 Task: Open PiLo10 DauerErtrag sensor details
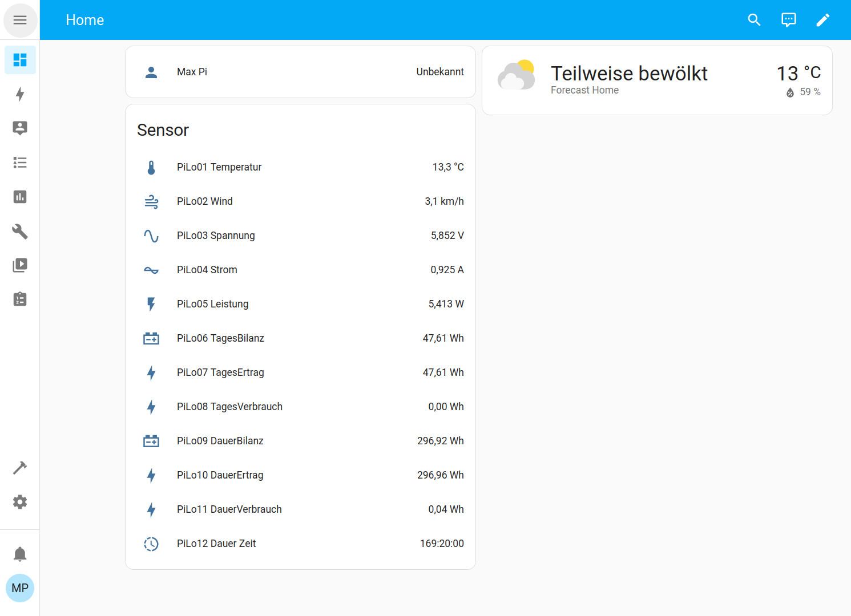click(300, 475)
